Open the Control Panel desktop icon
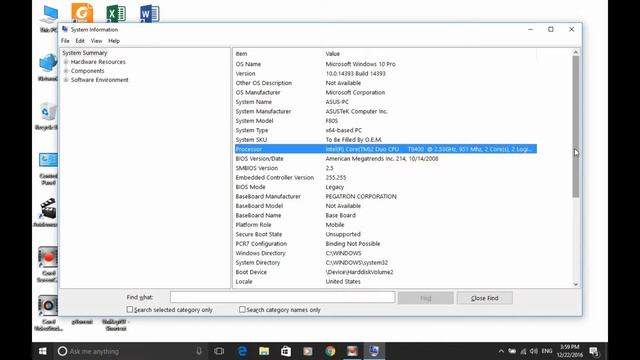The height and width of the screenshot is (360, 640). point(48,167)
